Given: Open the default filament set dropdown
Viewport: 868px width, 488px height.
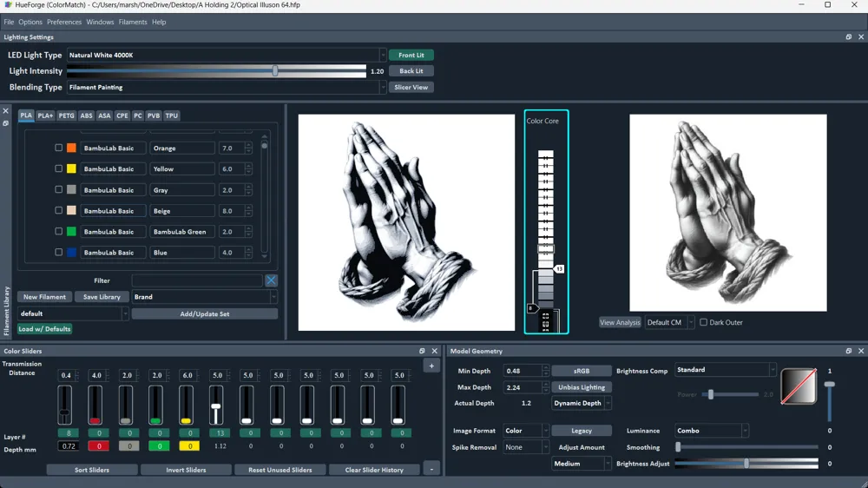Looking at the screenshot, I should [x=73, y=313].
